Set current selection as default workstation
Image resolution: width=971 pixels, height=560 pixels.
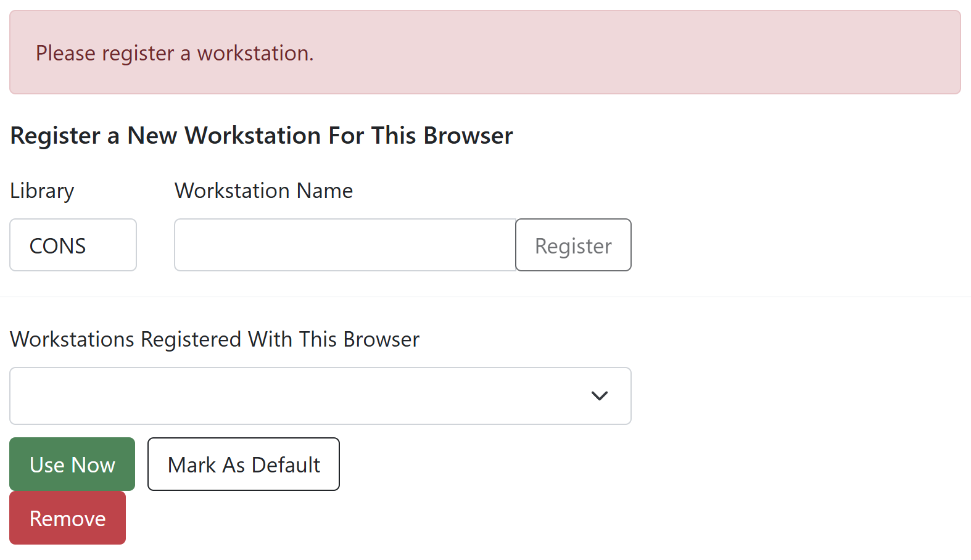tap(243, 464)
